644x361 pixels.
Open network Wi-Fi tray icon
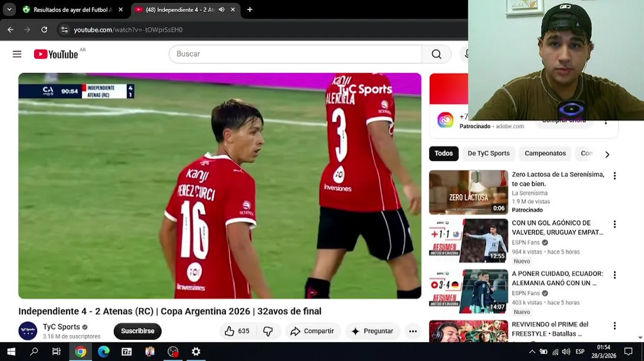(555, 351)
